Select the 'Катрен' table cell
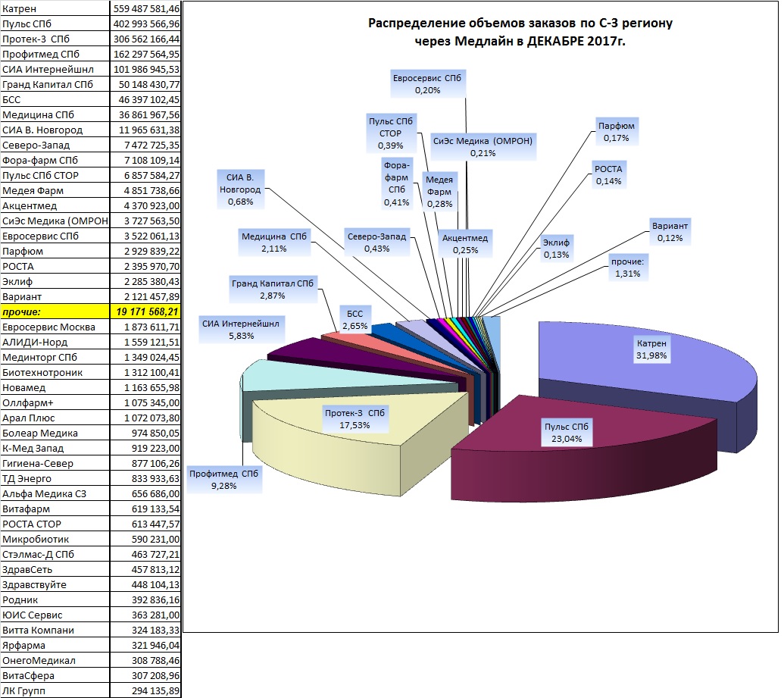The width and height of the screenshot is (784, 698). (55, 8)
